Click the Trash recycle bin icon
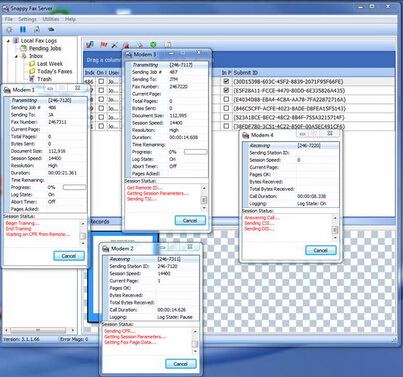 (32, 79)
